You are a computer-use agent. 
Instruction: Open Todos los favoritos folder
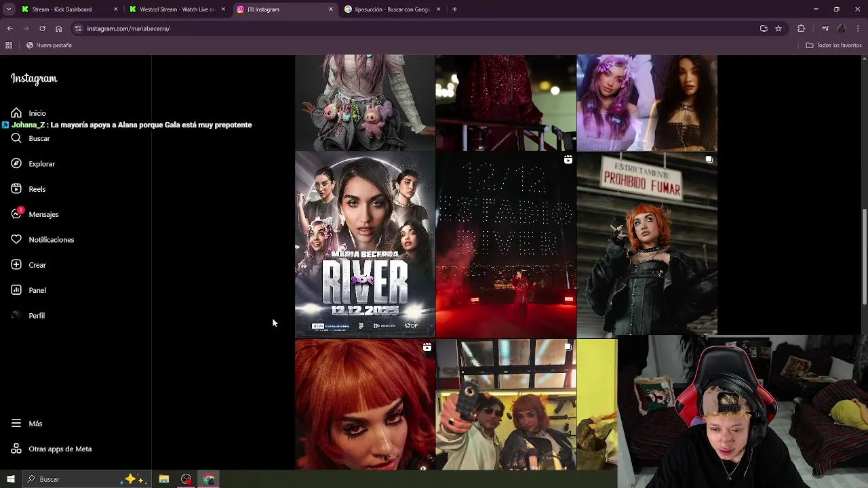tap(833, 45)
